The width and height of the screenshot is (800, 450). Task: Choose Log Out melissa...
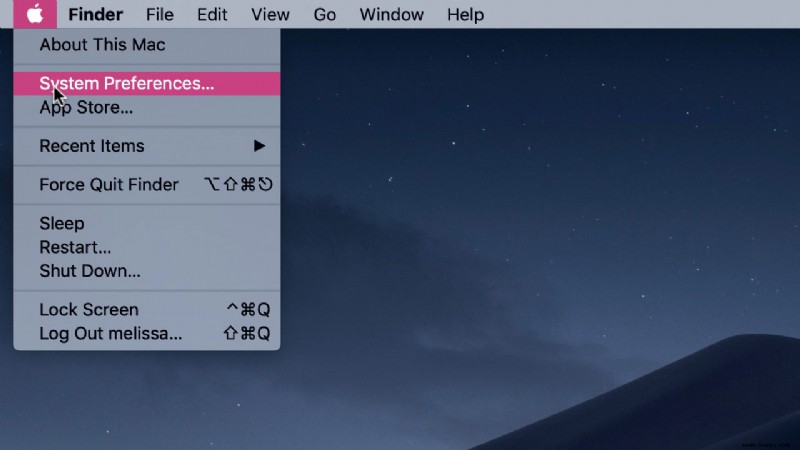pyautogui.click(x=147, y=334)
